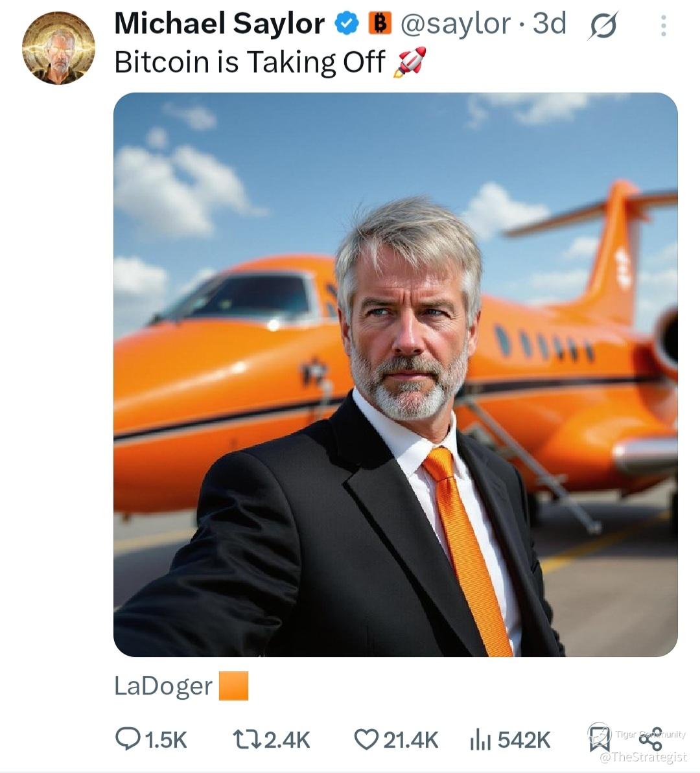
Task: Open the view analytics bar chart icon
Action: (480, 739)
